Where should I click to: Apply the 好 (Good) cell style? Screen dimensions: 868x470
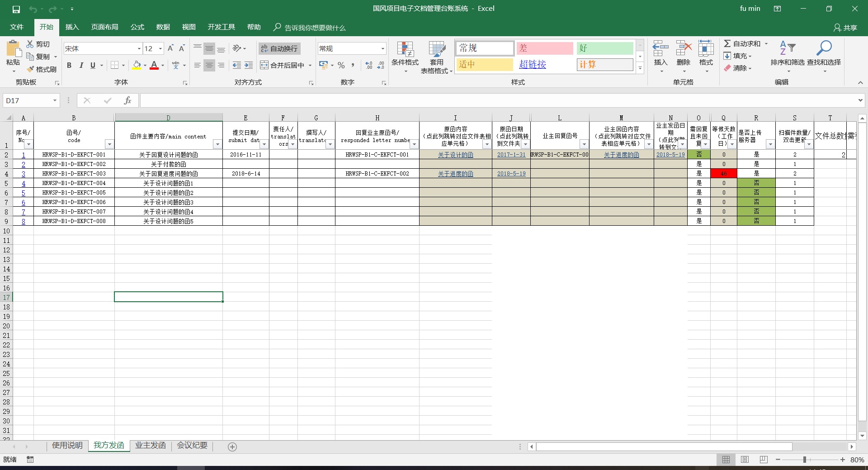pos(605,48)
